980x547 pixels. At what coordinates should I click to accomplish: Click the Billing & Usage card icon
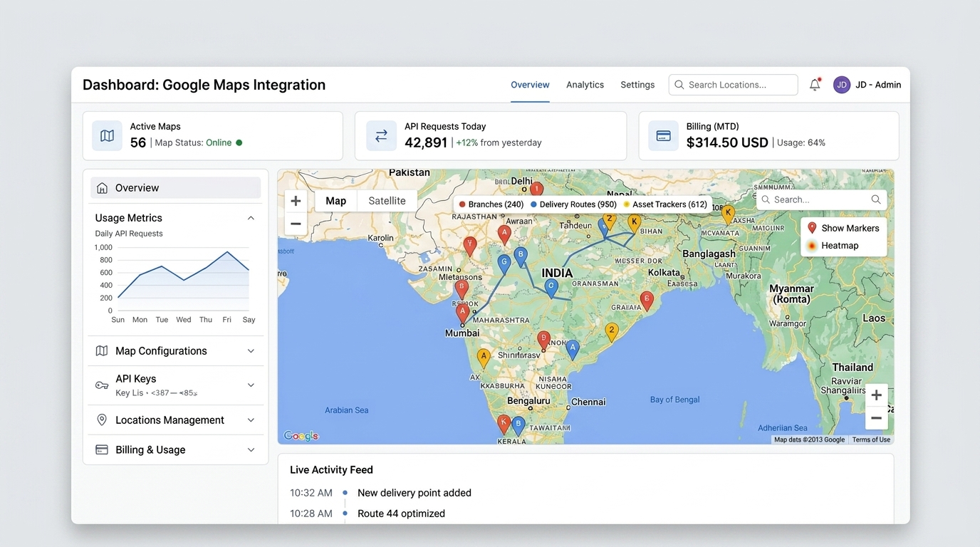click(102, 450)
